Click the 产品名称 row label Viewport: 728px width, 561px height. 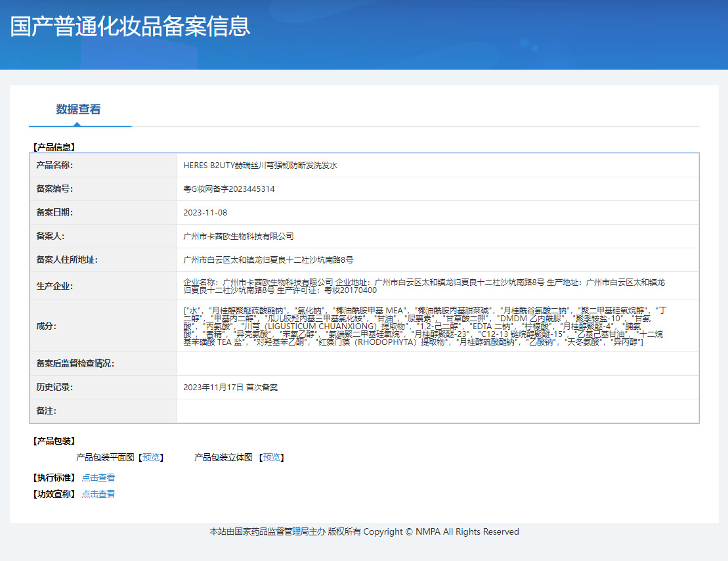pyautogui.click(x=54, y=166)
